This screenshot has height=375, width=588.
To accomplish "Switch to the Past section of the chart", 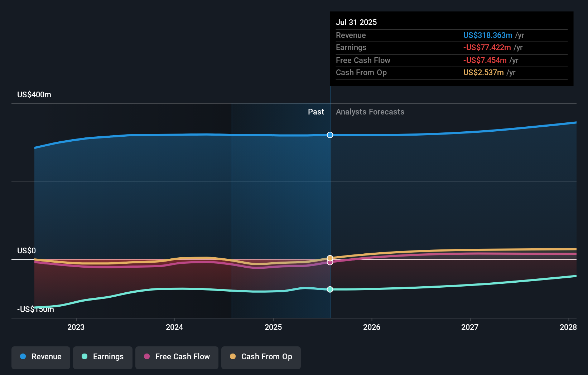I will pos(316,112).
